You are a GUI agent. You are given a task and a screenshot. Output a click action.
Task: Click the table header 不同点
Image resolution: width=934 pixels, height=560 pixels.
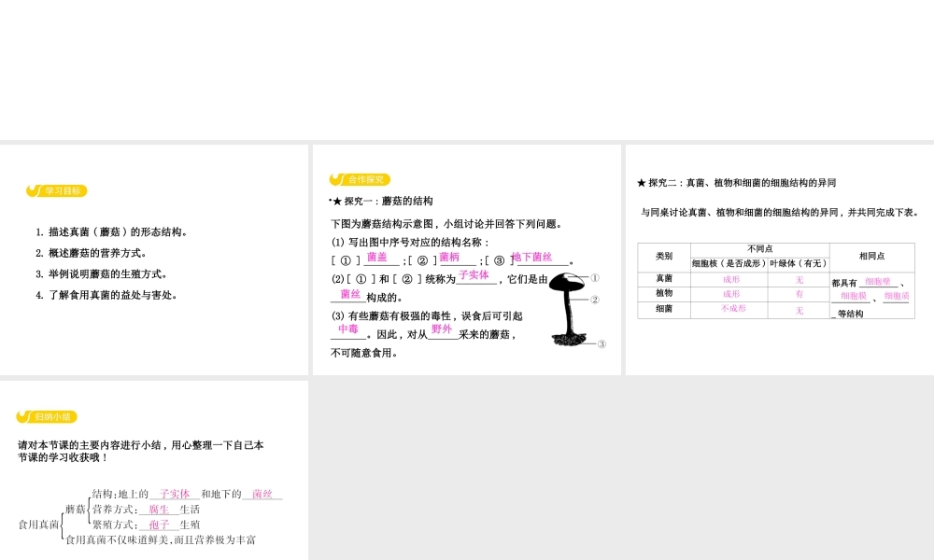(x=760, y=249)
